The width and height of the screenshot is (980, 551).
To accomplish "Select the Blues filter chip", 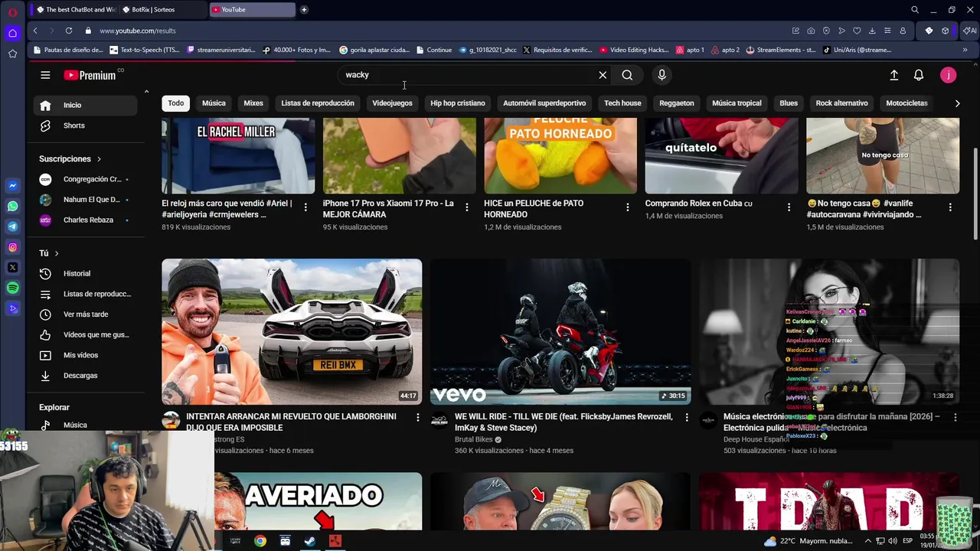I will point(789,103).
